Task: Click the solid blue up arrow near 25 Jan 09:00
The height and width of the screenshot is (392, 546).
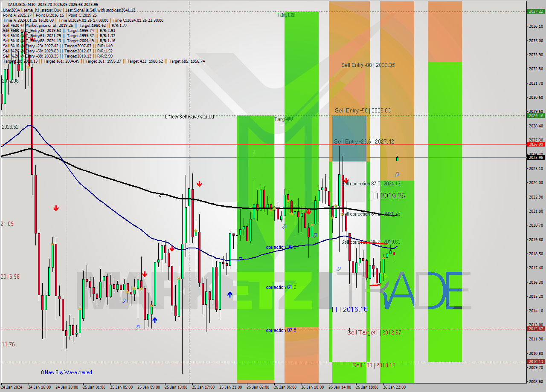Action: point(154,320)
